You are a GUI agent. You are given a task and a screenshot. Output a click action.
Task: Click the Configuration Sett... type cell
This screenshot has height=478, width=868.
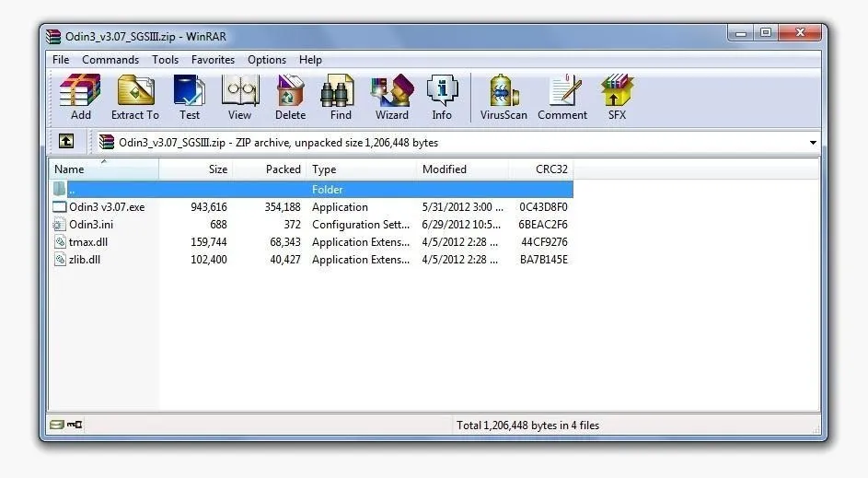361,225
